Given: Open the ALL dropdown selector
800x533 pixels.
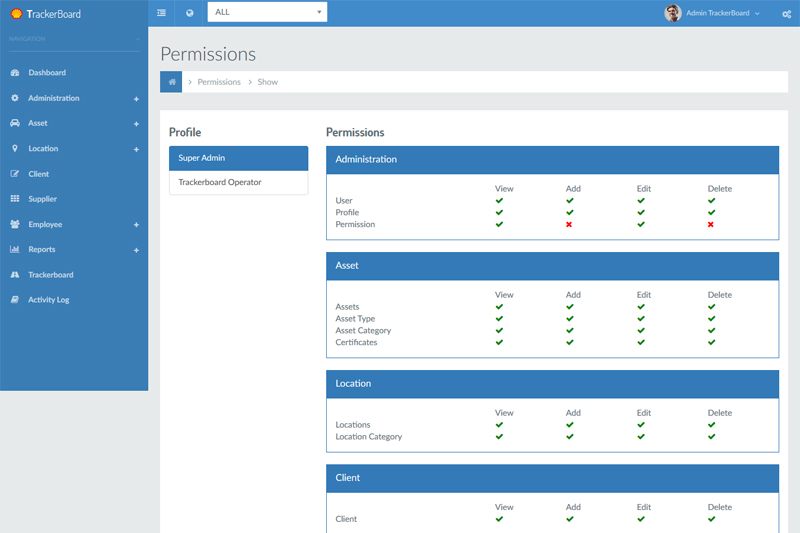Looking at the screenshot, I should point(267,13).
